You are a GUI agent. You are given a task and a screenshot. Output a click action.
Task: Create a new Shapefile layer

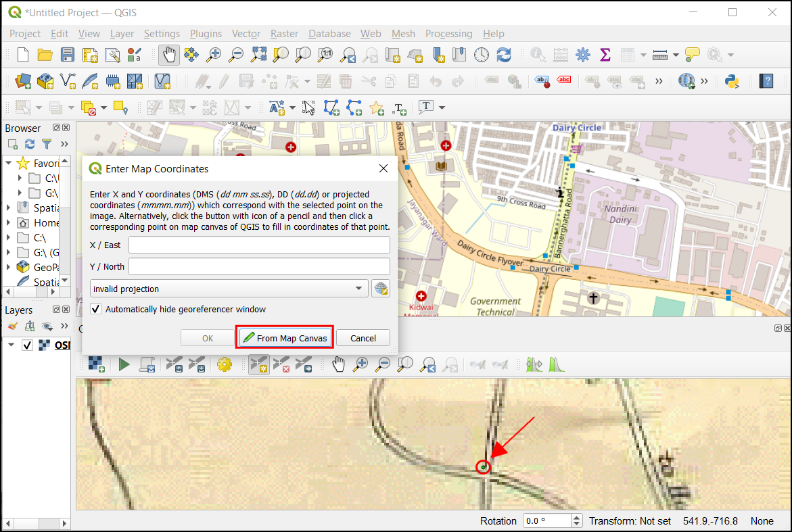(68, 80)
